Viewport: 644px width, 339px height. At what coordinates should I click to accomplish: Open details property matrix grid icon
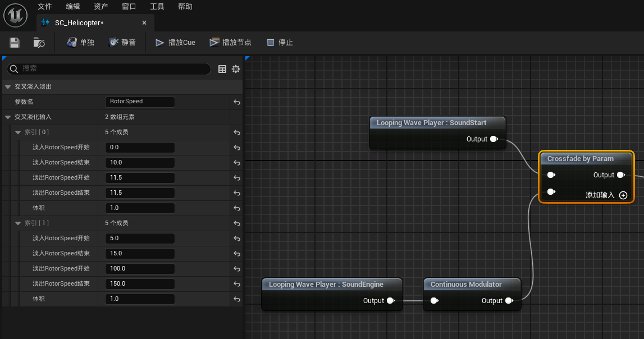click(x=222, y=69)
